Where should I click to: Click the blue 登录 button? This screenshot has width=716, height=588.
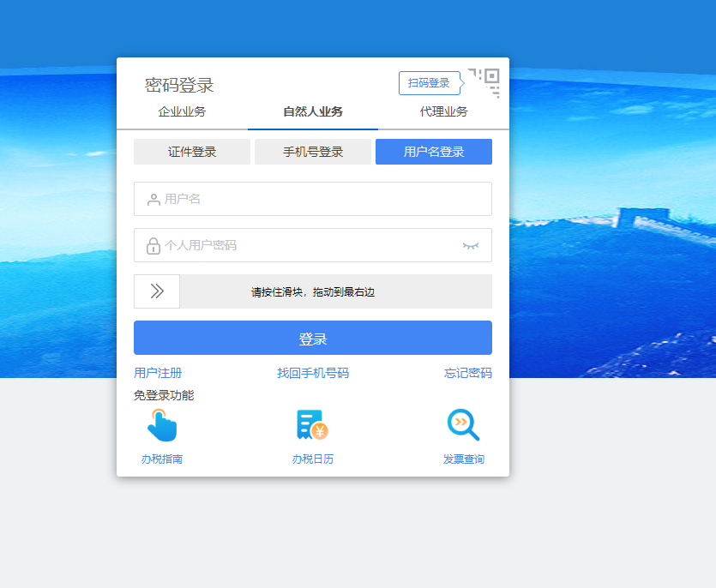313,338
